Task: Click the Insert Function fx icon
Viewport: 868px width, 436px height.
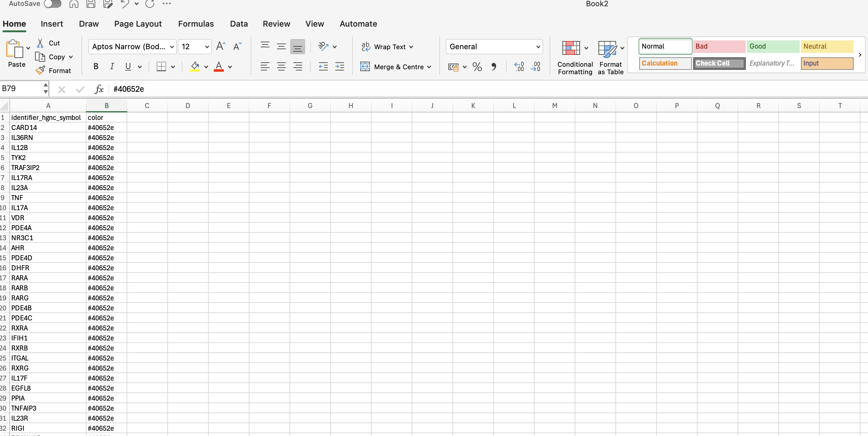Action: point(99,89)
